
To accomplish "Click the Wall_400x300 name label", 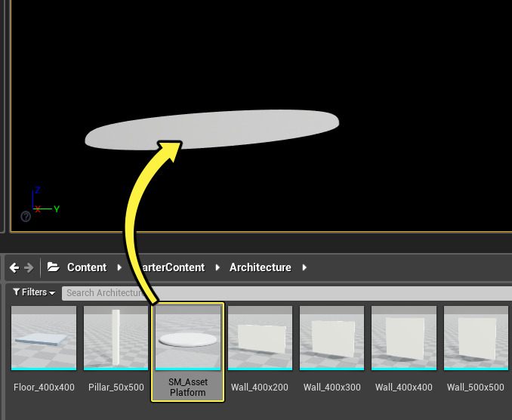I will pyautogui.click(x=332, y=388).
